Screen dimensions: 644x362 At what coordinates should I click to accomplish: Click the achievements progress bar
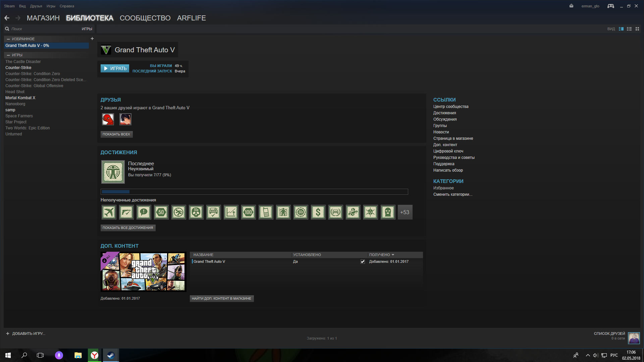[x=254, y=192]
